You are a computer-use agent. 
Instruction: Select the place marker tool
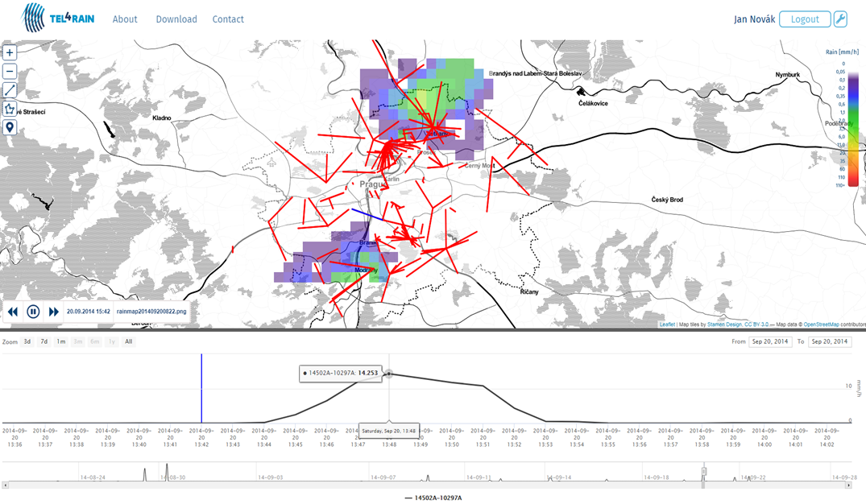tap(10, 127)
